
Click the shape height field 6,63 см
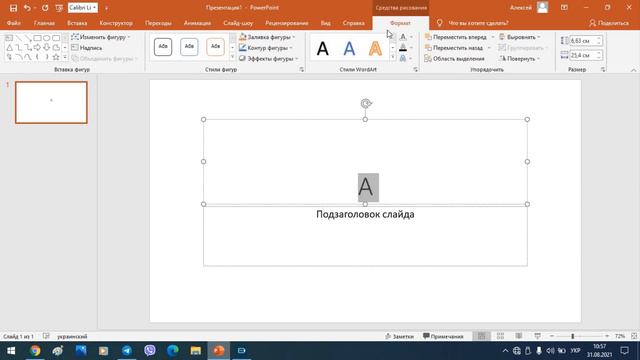583,41
